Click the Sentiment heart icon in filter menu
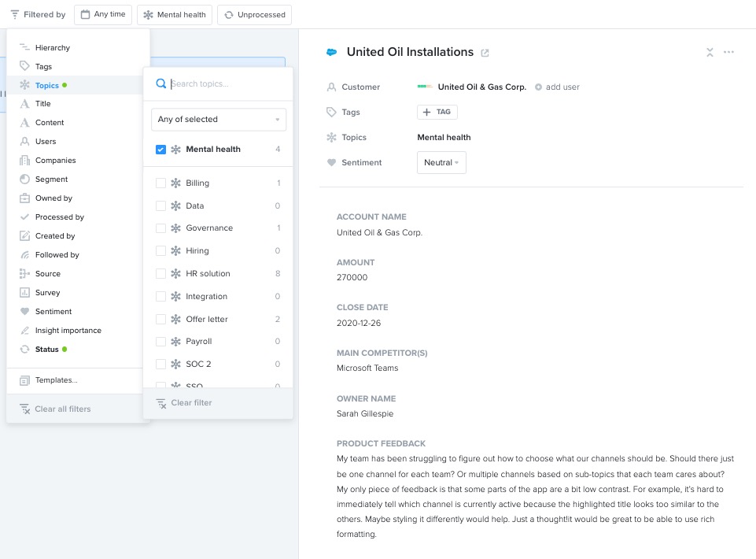 [24, 311]
